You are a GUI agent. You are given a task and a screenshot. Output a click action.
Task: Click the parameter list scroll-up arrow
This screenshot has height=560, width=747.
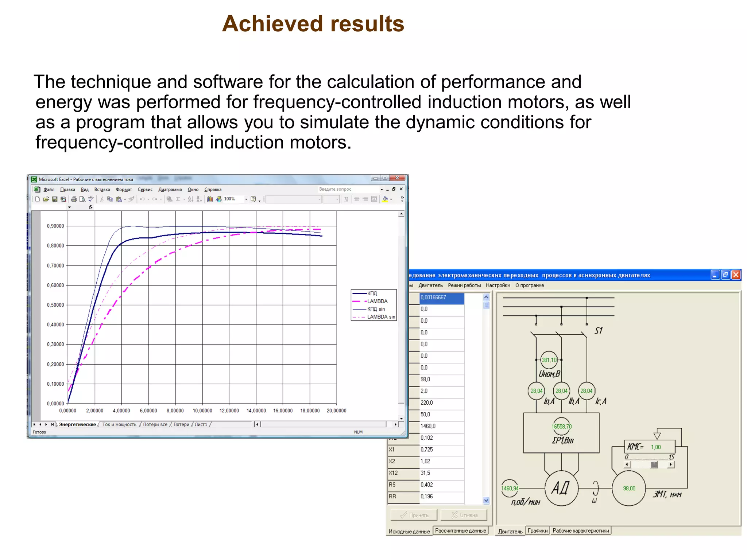pos(486,297)
